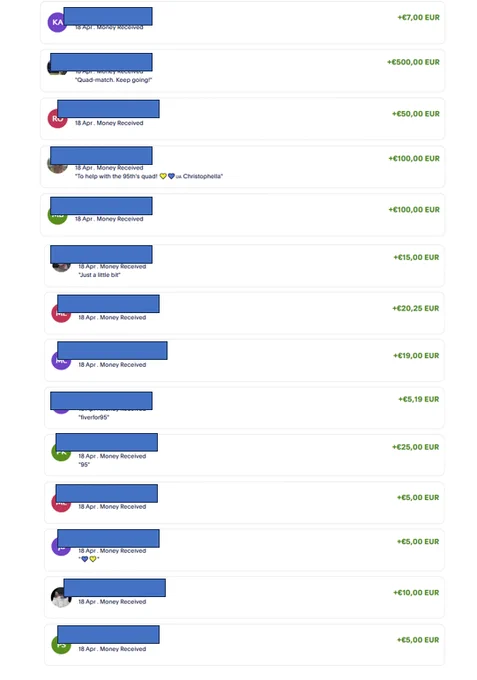Click the profile photo on the Christophella payment

pyautogui.click(x=57, y=165)
